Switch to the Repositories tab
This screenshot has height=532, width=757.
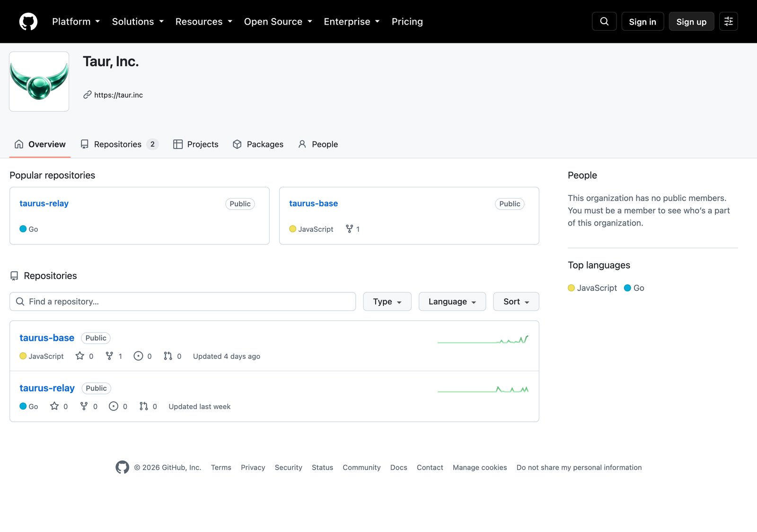pos(119,144)
